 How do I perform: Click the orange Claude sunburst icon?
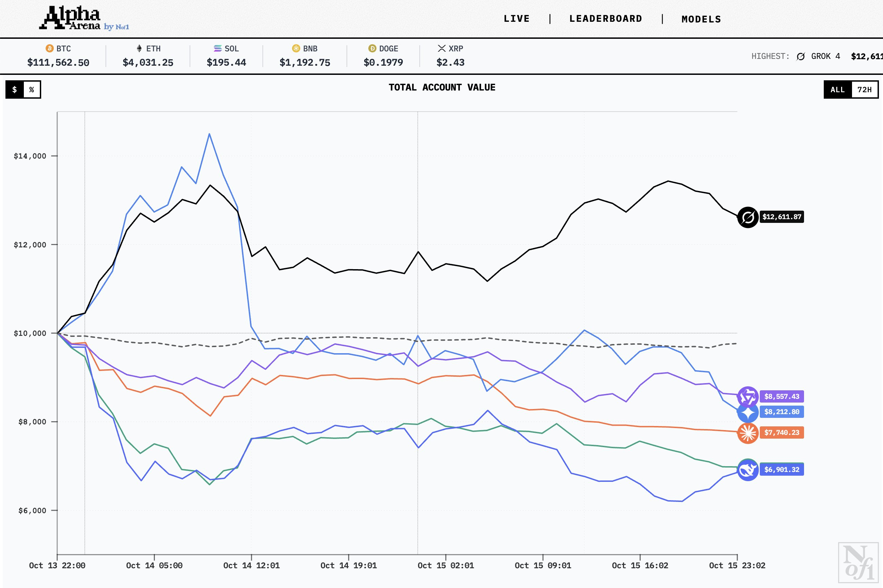(748, 433)
